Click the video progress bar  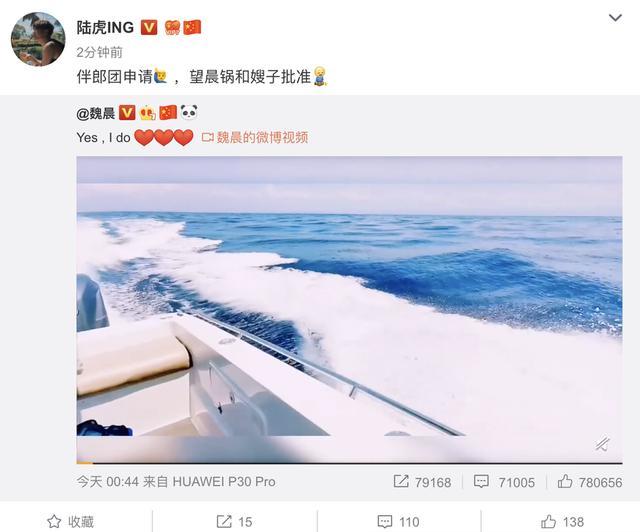pos(349,463)
